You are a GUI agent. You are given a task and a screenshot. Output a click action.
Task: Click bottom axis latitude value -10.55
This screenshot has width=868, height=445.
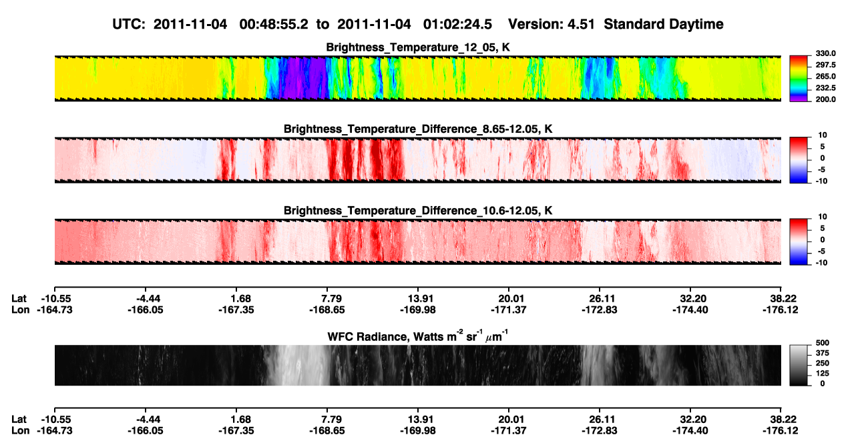click(55, 420)
